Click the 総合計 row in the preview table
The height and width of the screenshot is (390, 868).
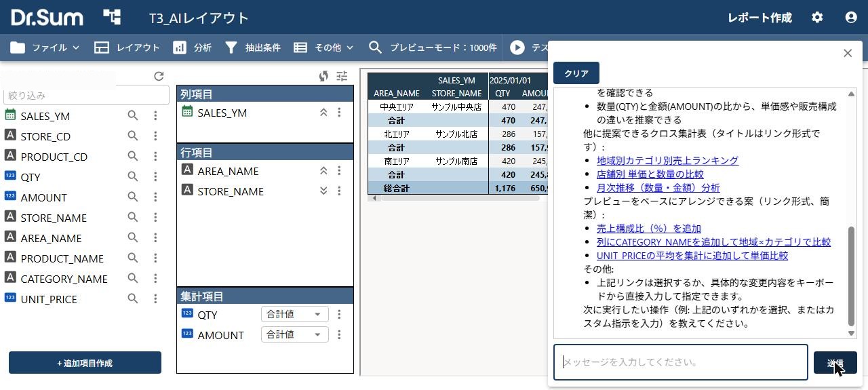tap(458, 188)
